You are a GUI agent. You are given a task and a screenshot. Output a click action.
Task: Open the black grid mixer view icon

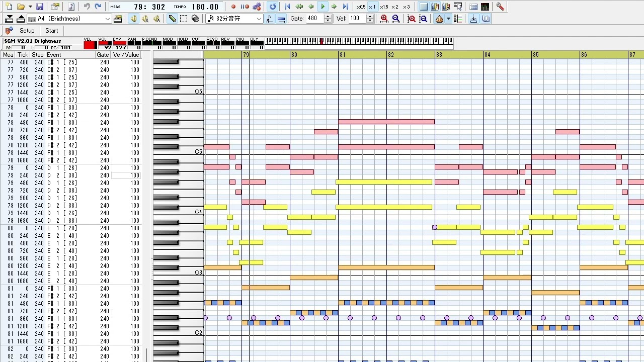(485, 7)
